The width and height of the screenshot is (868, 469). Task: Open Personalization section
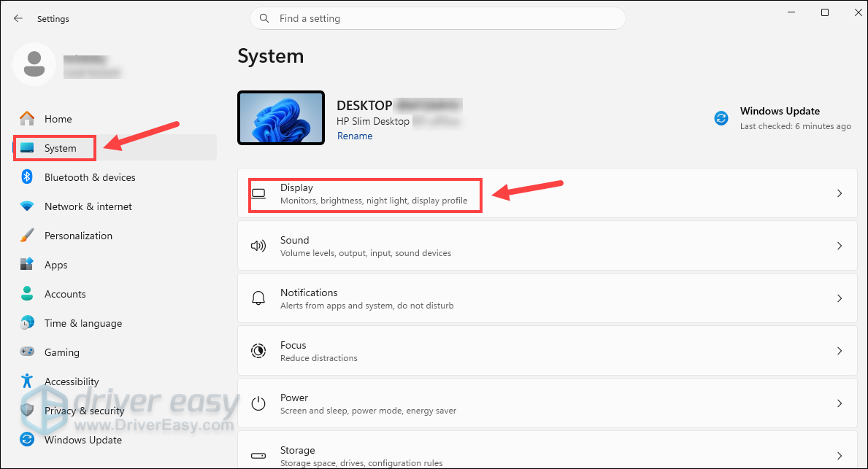[x=78, y=236]
